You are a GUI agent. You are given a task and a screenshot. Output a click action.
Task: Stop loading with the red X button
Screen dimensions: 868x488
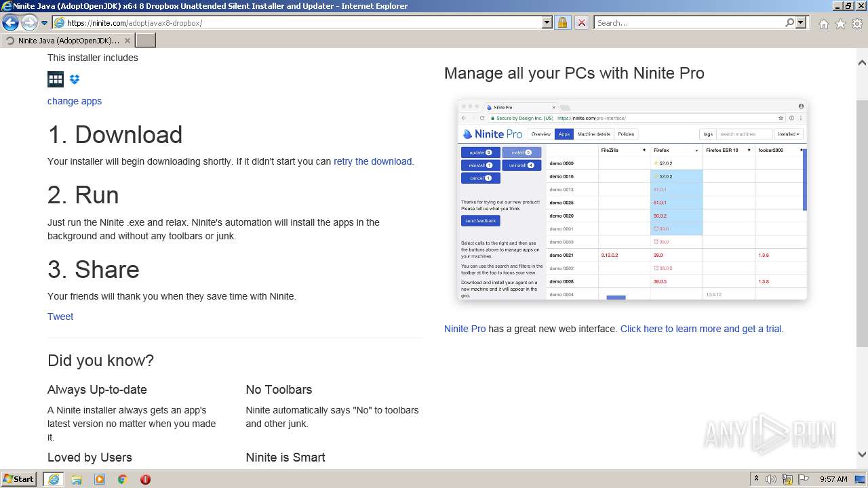click(581, 22)
